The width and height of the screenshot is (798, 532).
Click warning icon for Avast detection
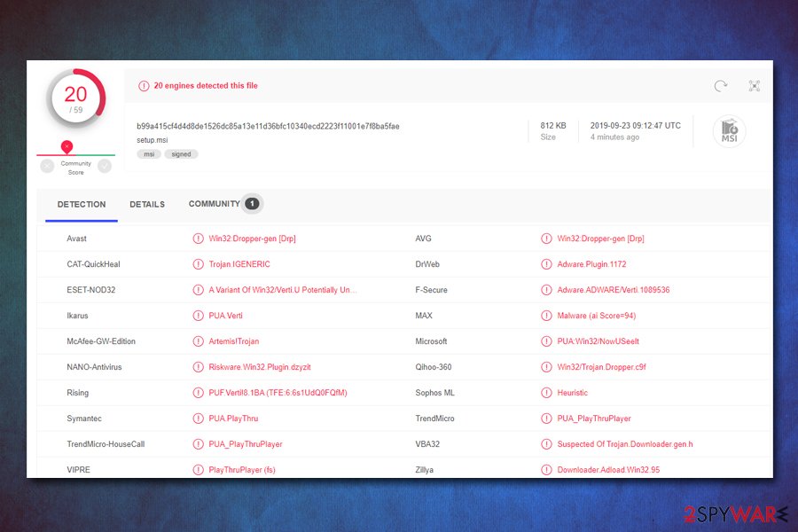point(198,239)
